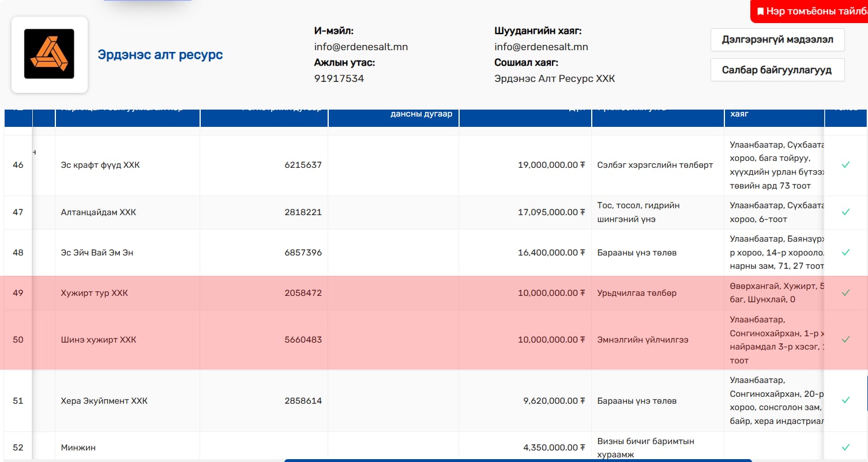
Task: Click the bookmark icon on red button
Action: [760, 12]
